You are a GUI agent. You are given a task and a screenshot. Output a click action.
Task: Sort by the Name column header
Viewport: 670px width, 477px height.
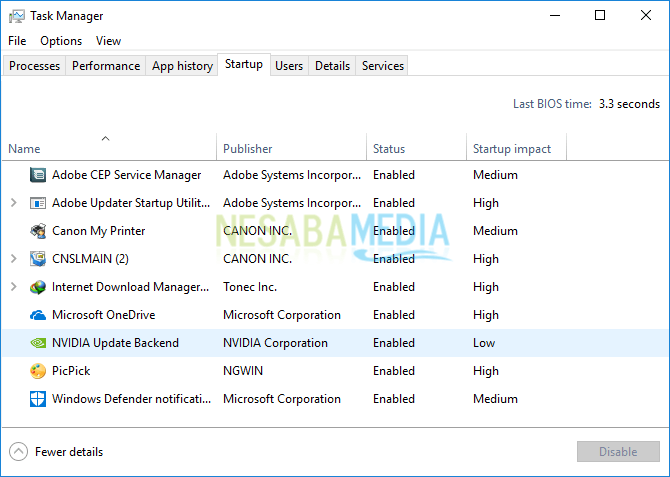[109, 147]
